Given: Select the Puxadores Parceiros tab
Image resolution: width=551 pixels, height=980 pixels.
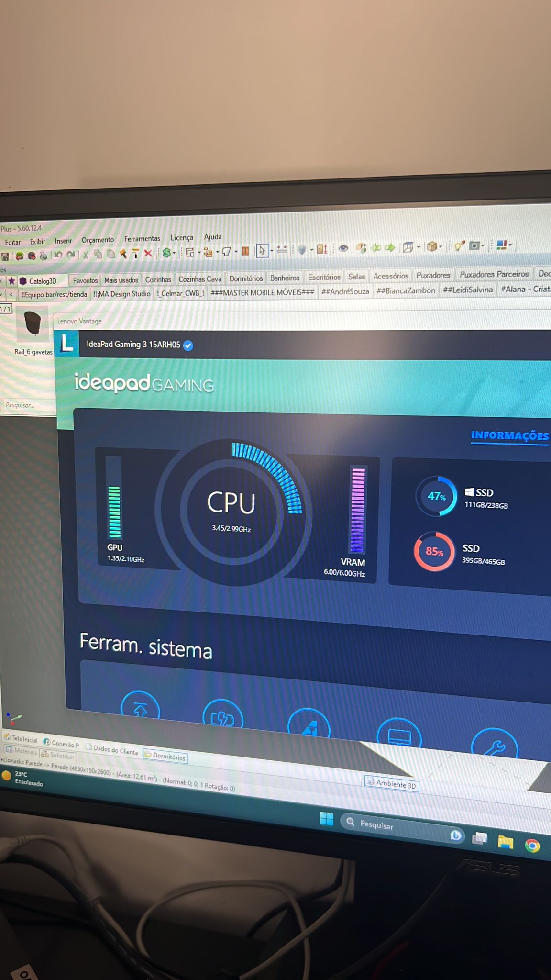Looking at the screenshot, I should pos(494,274).
